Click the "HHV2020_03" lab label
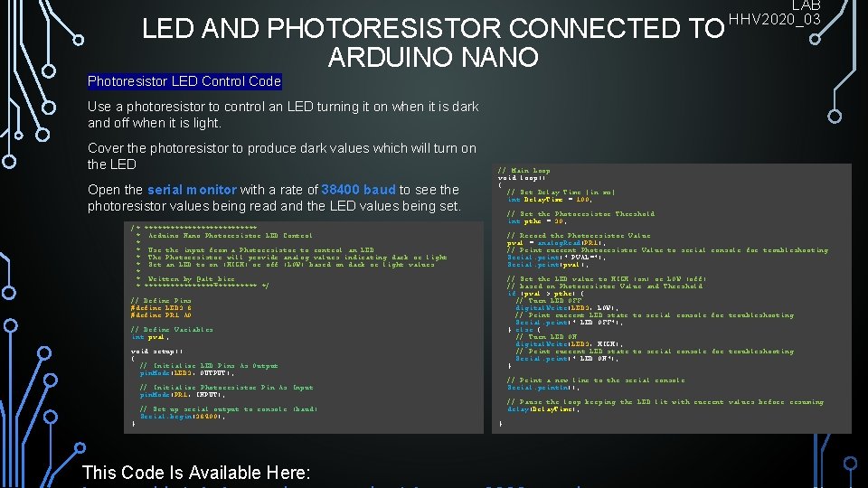Viewport: 868px width, 488px height. 775,19
